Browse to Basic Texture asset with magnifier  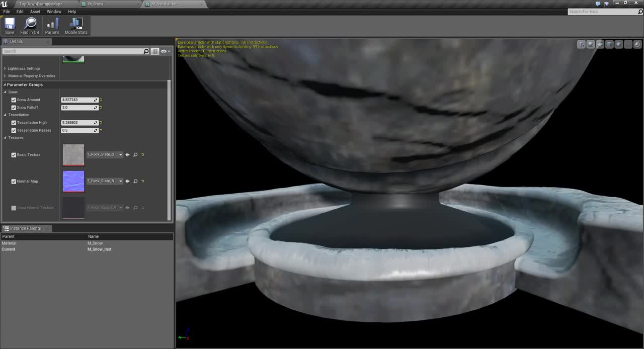point(135,154)
